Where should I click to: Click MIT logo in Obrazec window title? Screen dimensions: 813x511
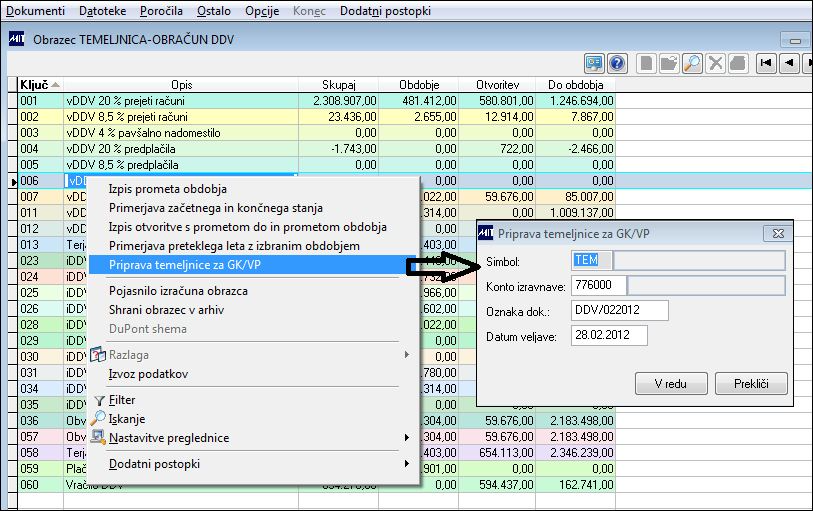17,39
